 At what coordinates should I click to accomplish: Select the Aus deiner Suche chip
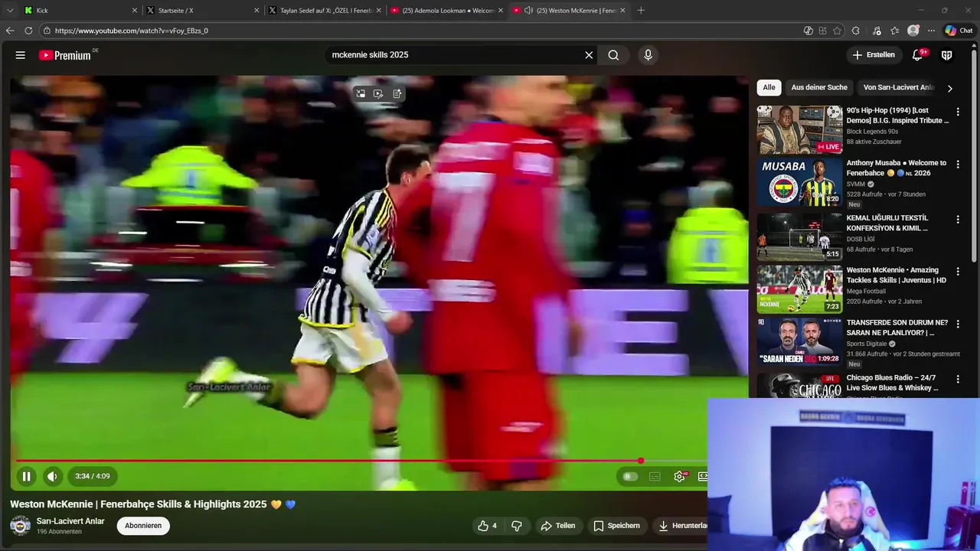coord(819,87)
